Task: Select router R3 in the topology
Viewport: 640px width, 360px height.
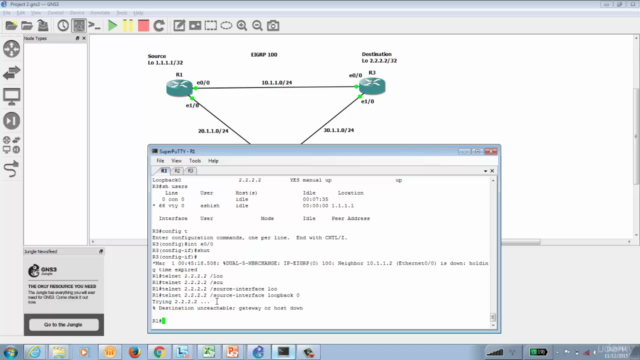Action: point(372,86)
